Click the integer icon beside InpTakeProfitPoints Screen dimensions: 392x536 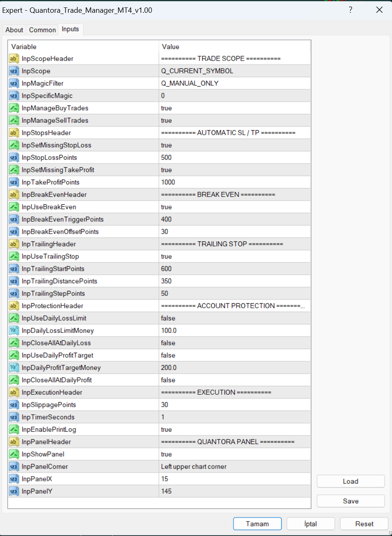(14, 182)
